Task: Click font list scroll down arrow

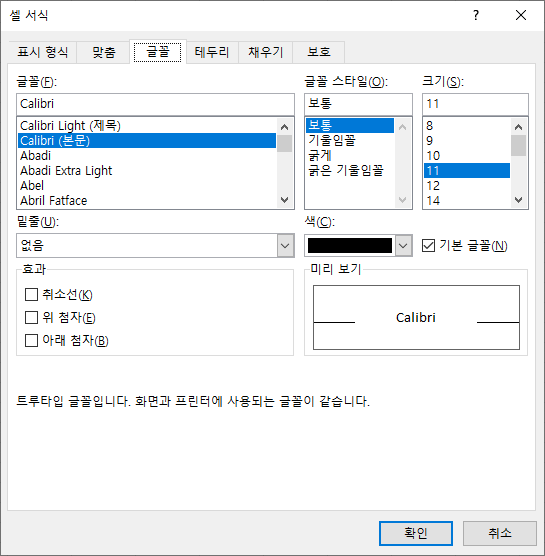Action: [x=284, y=200]
